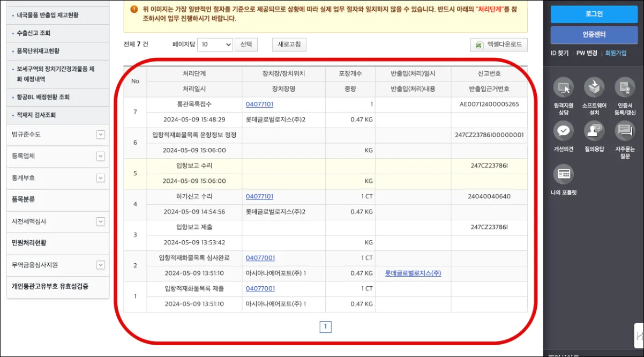This screenshot has width=644, height=357.
Task: Click 04077001 link in 입항적재화물목록 제출 row
Action: (260, 288)
